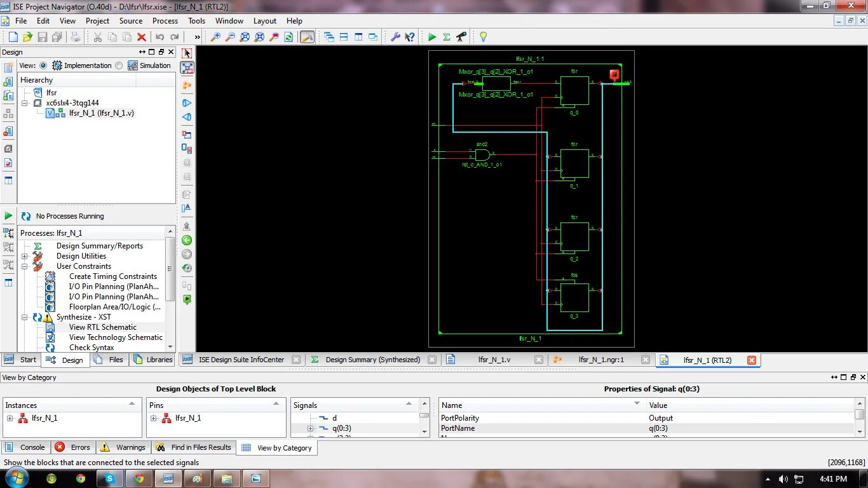Select View Technology Schematic process

click(x=116, y=337)
